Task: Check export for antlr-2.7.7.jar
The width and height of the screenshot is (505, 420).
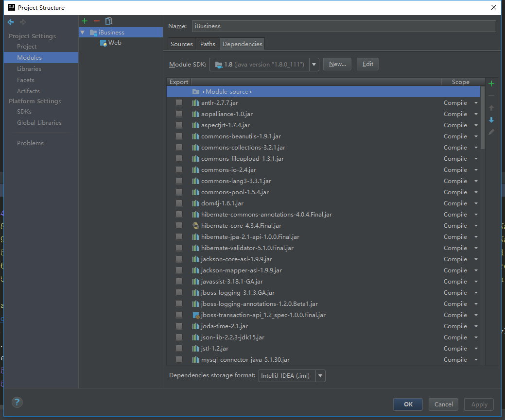Action: coord(179,102)
